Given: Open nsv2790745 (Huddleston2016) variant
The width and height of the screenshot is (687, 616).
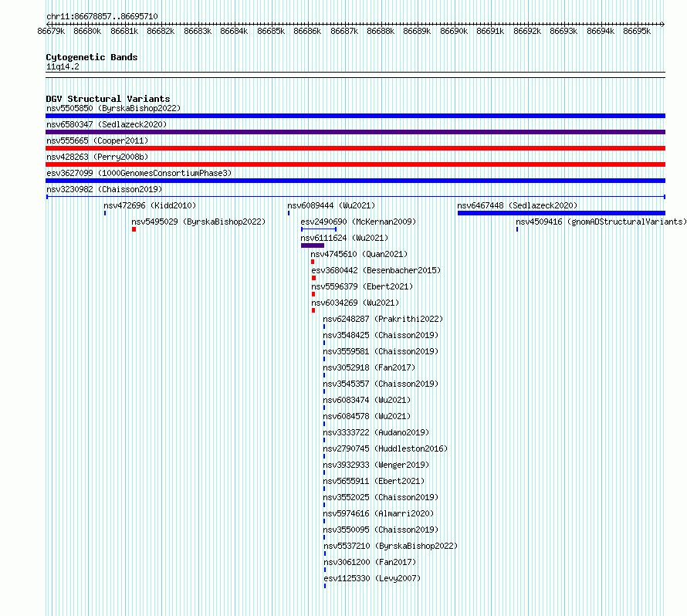Looking at the screenshot, I should (x=385, y=448).
